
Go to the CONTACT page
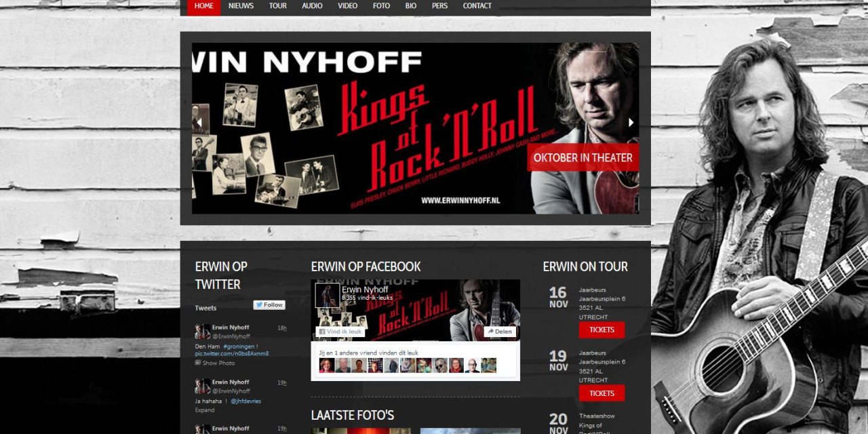(x=477, y=6)
